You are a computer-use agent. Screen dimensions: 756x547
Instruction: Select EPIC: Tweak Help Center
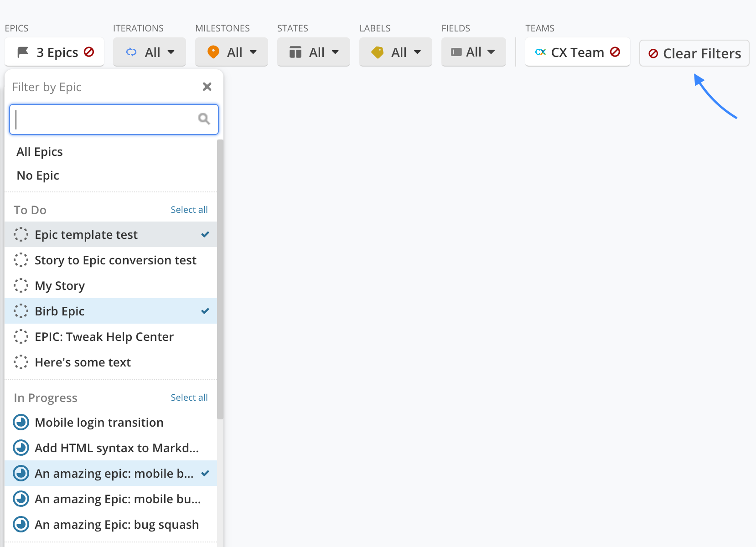111,336
